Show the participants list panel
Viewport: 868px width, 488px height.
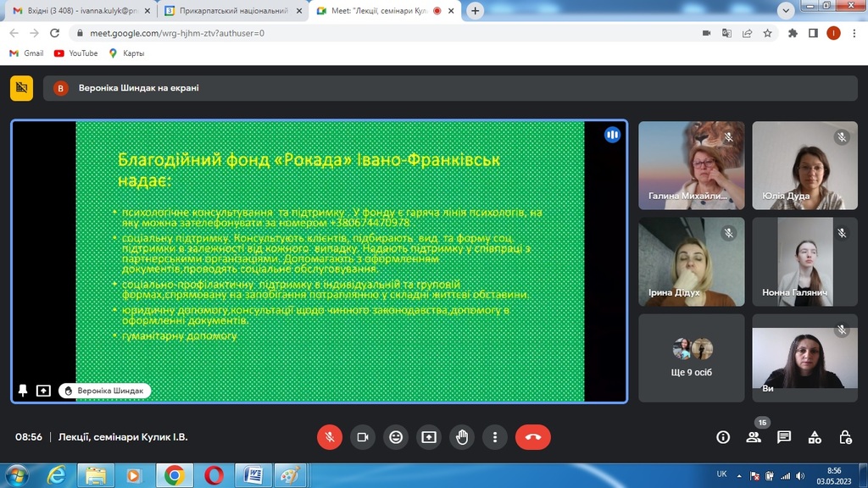[754, 437]
